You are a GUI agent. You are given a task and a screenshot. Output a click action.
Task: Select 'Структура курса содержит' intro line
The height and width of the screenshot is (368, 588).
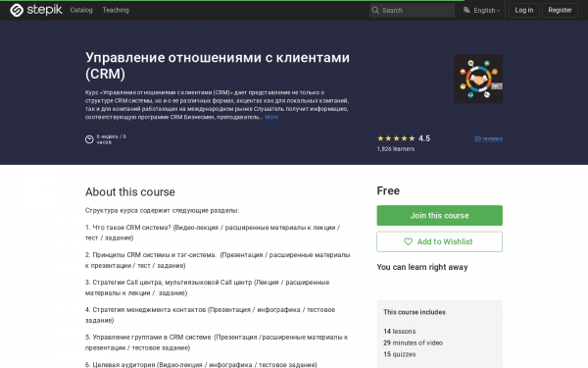(x=162, y=210)
